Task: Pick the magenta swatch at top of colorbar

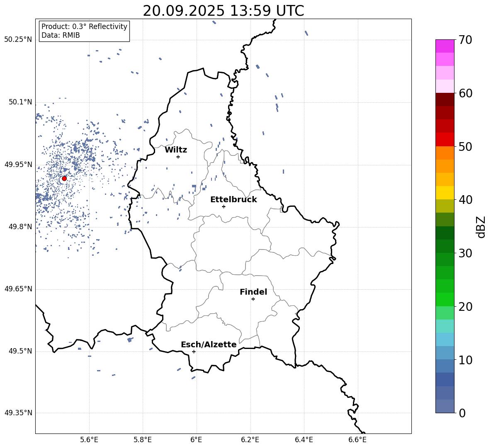Action: pyautogui.click(x=445, y=46)
